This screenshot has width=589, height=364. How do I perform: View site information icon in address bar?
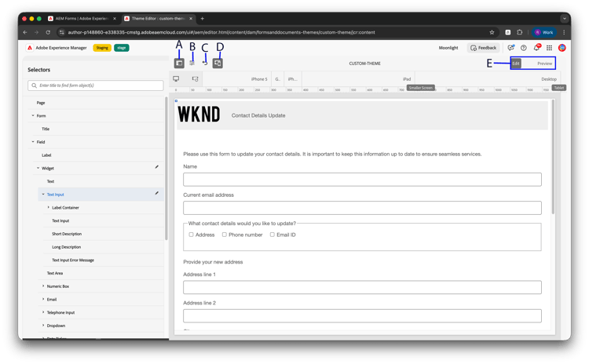pyautogui.click(x=62, y=32)
